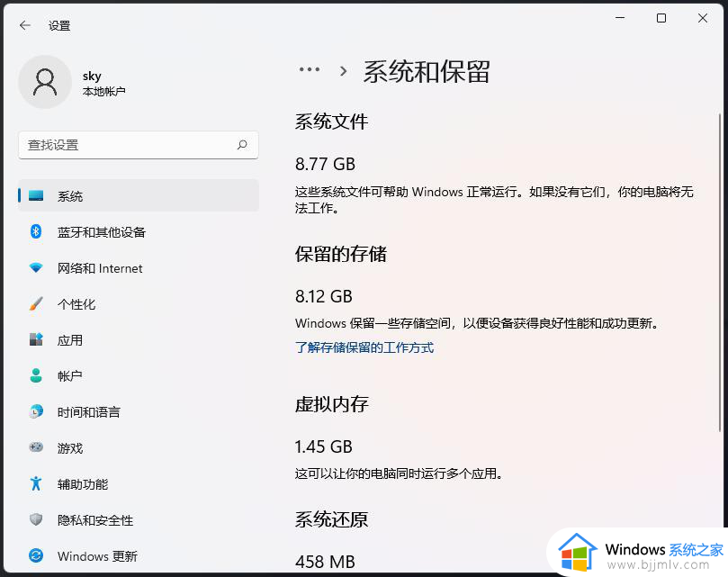This screenshot has width=728, height=577.
Task: Minimize the Settings window
Action: point(620,18)
